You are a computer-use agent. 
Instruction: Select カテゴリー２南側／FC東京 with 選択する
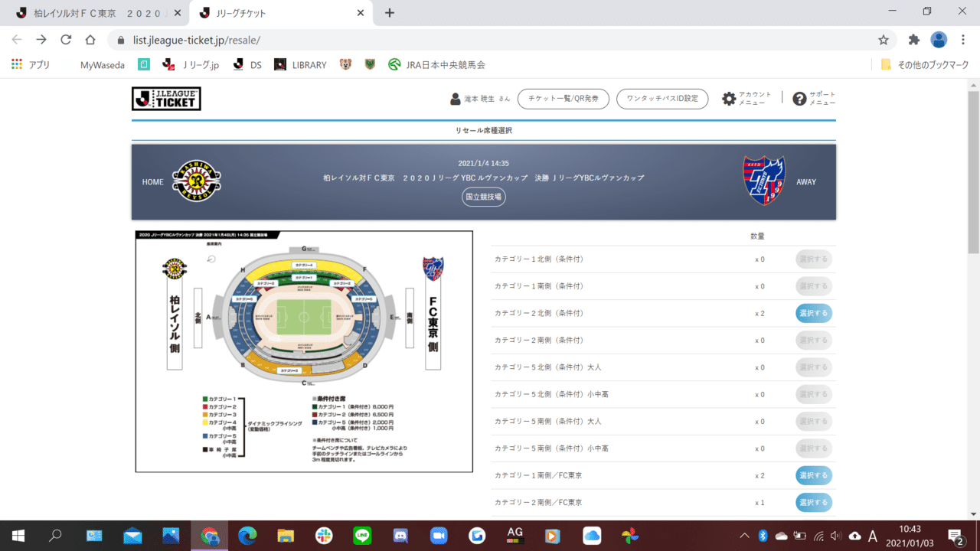click(x=813, y=502)
